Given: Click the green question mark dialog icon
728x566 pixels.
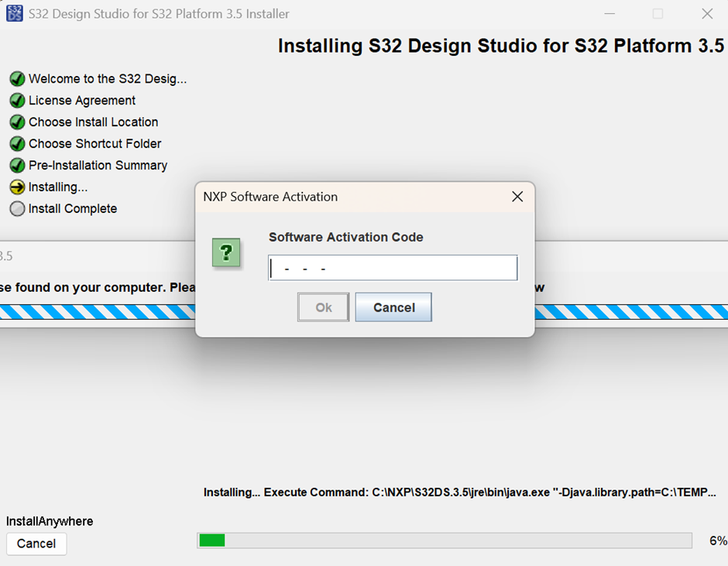Looking at the screenshot, I should click(x=226, y=252).
